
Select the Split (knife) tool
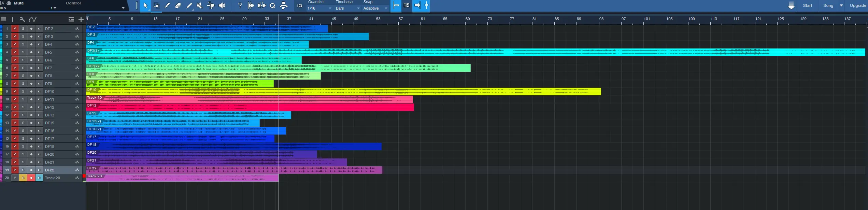click(x=167, y=5)
